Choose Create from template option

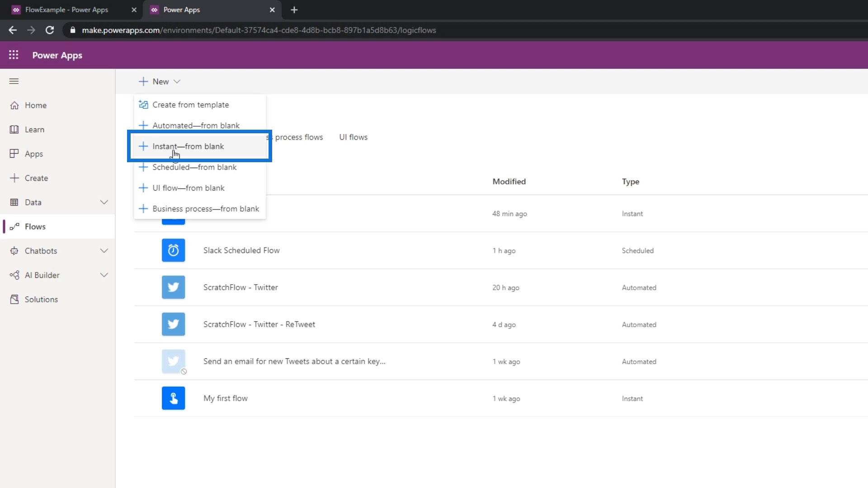point(190,105)
